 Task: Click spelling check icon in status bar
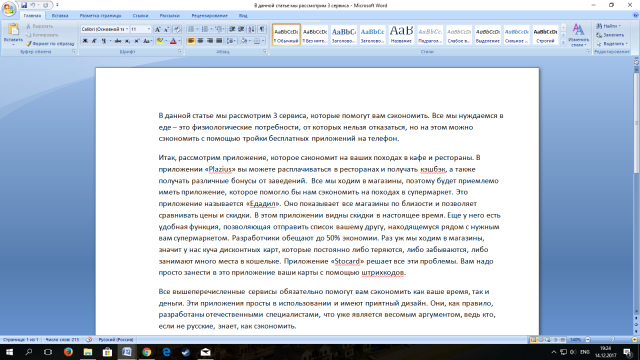89,340
